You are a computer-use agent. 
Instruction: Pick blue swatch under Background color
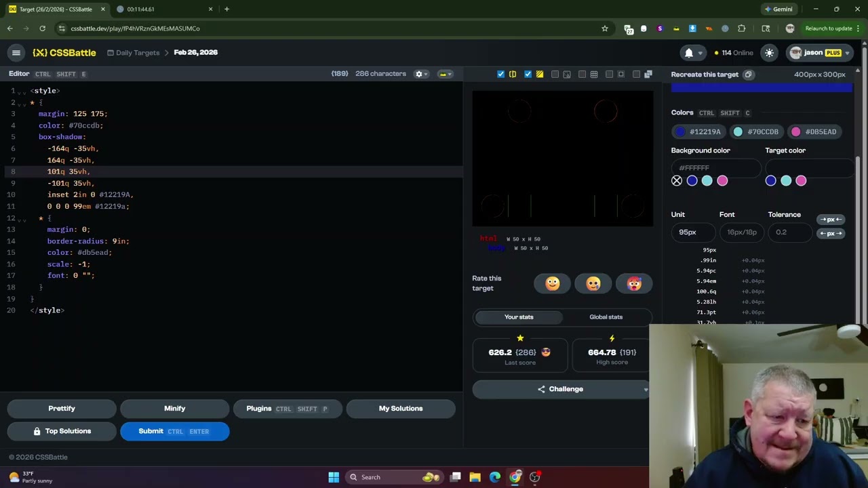point(692,180)
